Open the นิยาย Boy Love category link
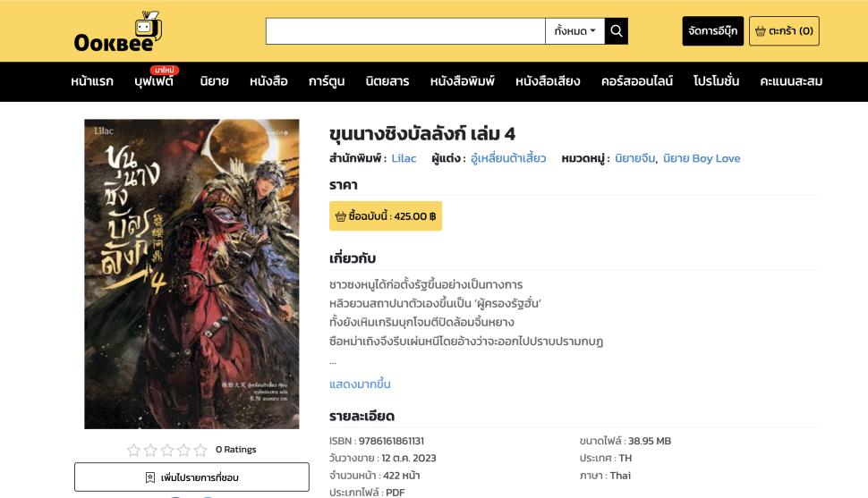The image size is (868, 498). pyautogui.click(x=702, y=158)
